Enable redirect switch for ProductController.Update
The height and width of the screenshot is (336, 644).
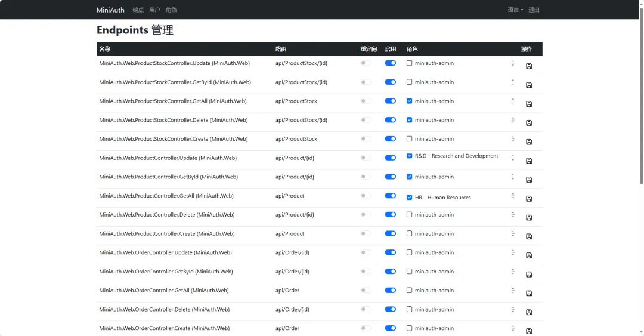[366, 158]
